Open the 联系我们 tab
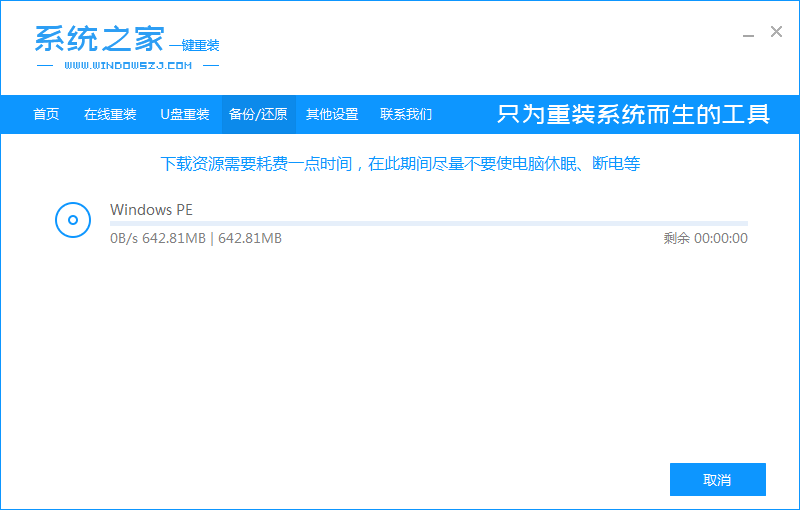 [406, 114]
